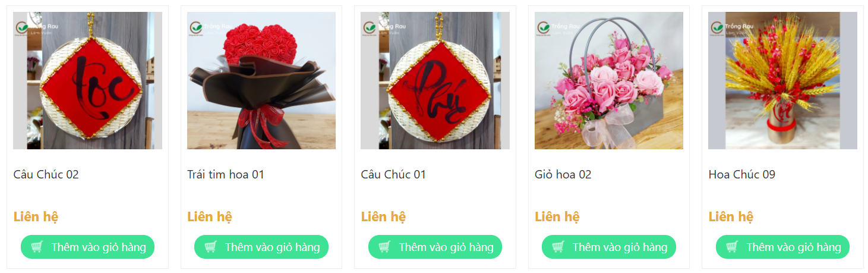The width and height of the screenshot is (868, 273).
Task: Click cart icon under Trái tim hoa 01
Action: (x=211, y=247)
